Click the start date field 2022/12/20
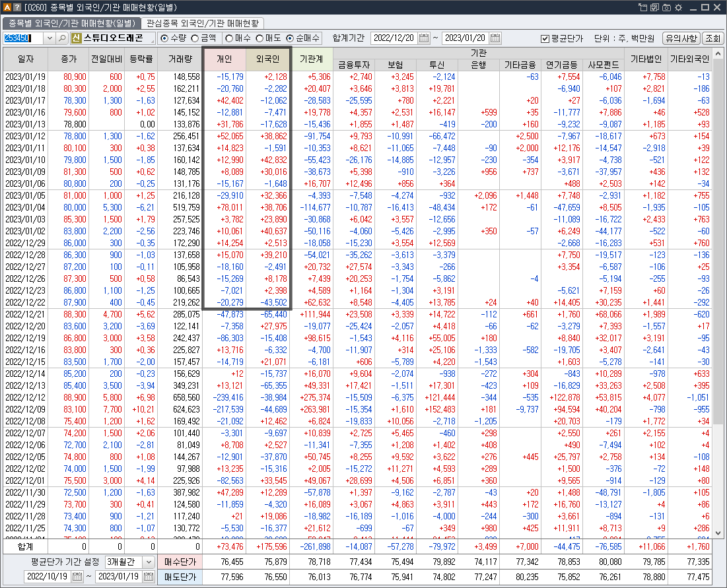 394,38
